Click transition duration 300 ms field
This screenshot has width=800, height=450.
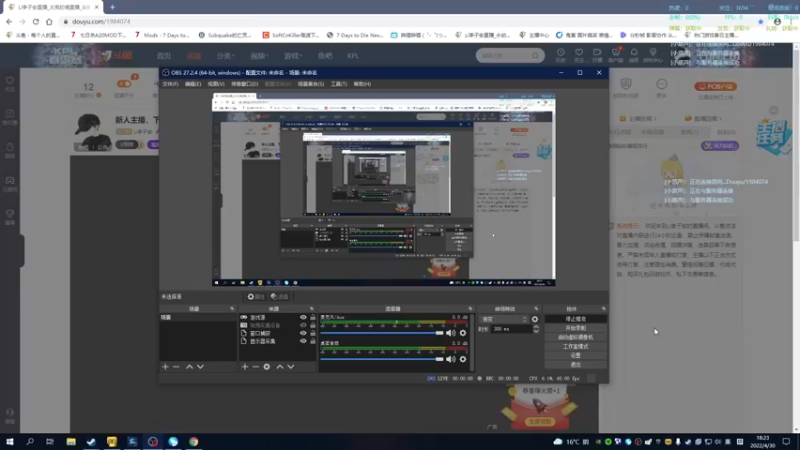(x=512, y=329)
